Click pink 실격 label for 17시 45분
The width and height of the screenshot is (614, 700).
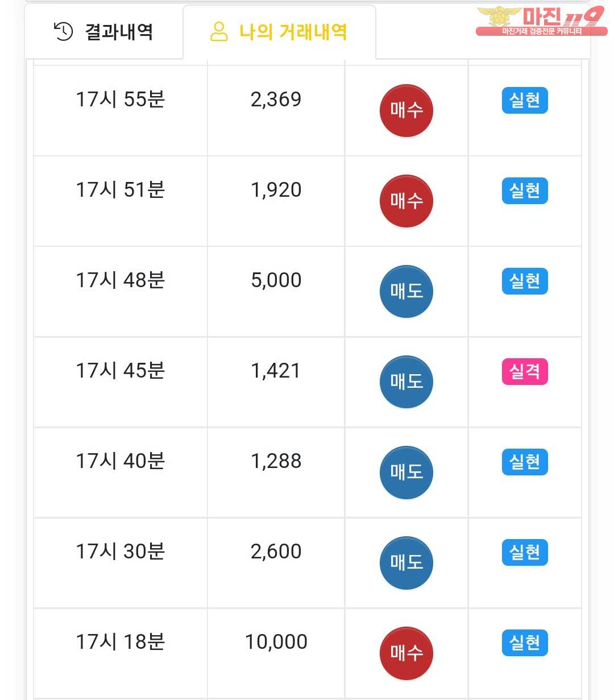coord(525,372)
